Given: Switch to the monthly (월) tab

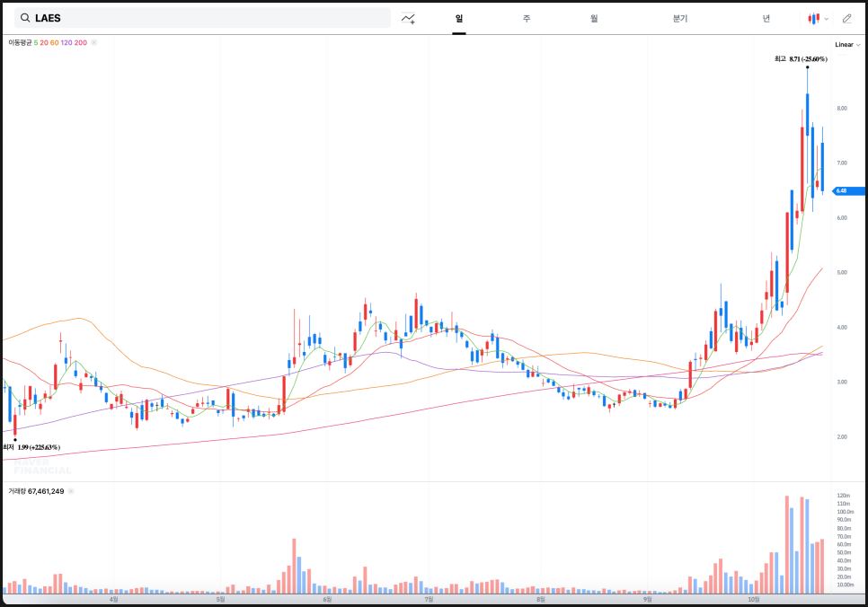Looking at the screenshot, I should (594, 18).
